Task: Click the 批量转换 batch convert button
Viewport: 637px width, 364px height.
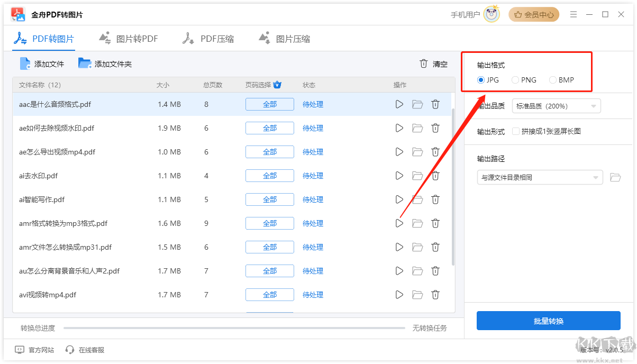Action: pos(548,321)
